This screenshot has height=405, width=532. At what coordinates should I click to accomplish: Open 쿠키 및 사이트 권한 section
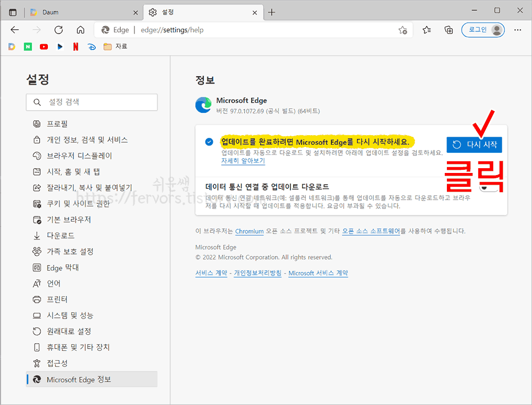[92, 204]
